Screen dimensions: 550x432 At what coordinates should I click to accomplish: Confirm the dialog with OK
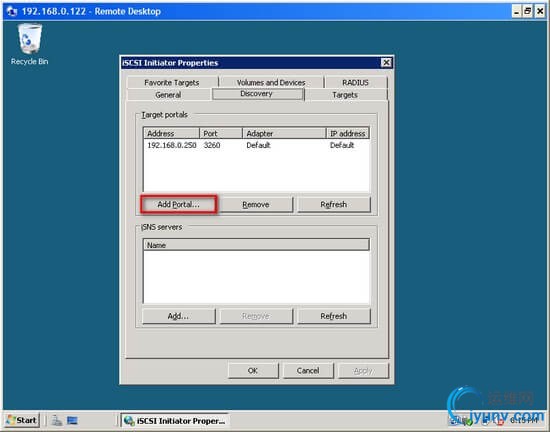click(x=253, y=371)
